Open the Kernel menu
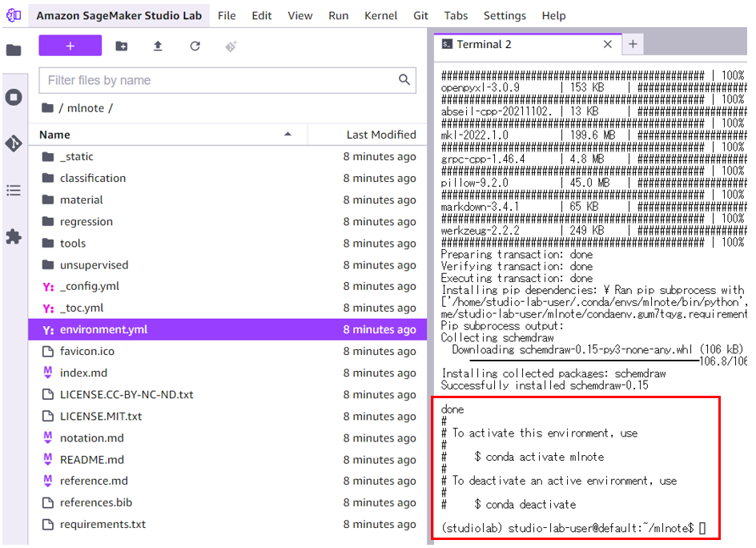Screen dimensions: 756x548 pos(381,15)
